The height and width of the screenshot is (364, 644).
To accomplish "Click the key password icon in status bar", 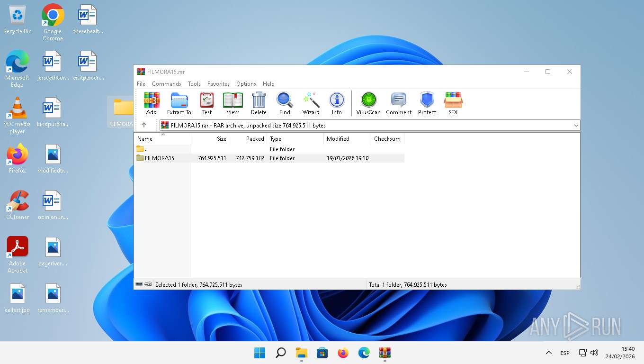I will tap(148, 284).
